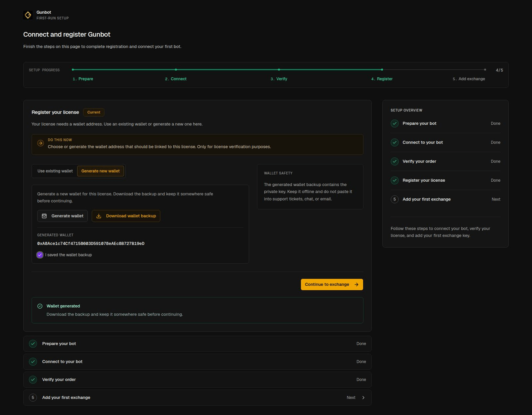The width and height of the screenshot is (532, 415).
Task: Click check icon in Prepare your bot collapsed row
Action: tap(33, 344)
